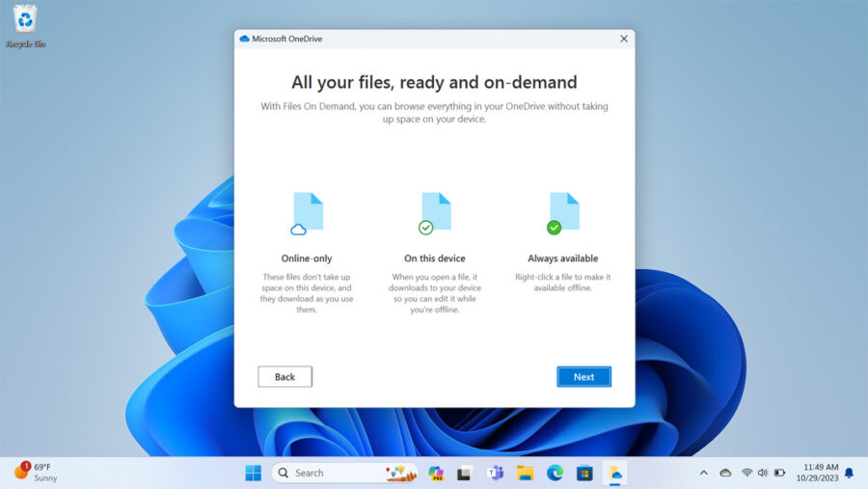Screen dimensions: 868x489
Task: Open the Windows Start menu
Action: (x=253, y=473)
